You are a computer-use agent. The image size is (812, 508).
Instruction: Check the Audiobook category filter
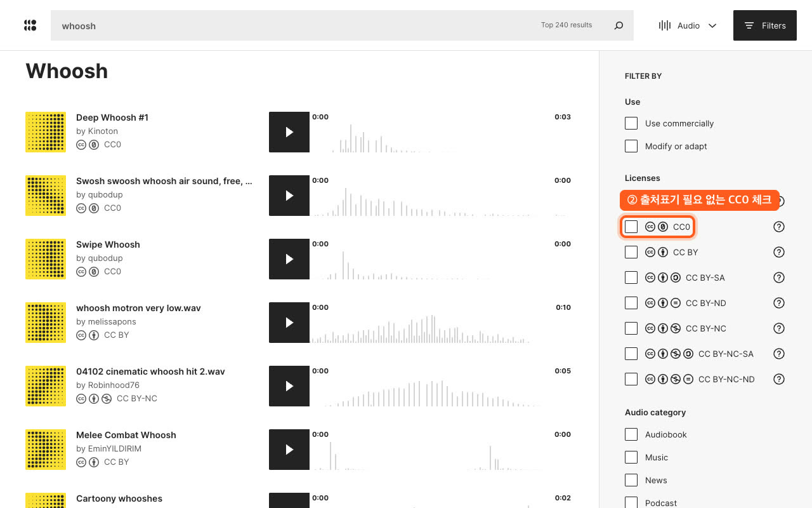631,434
